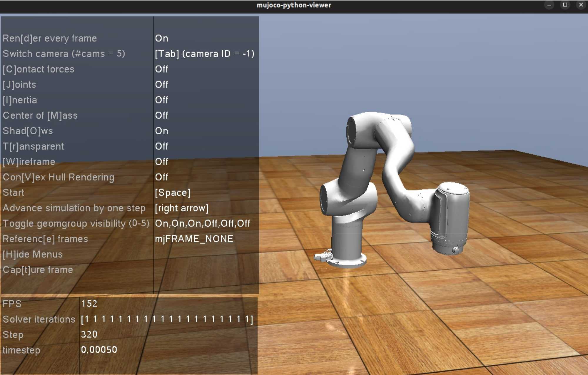
Task: Click the Contact forces Off value
Action: 161,69
